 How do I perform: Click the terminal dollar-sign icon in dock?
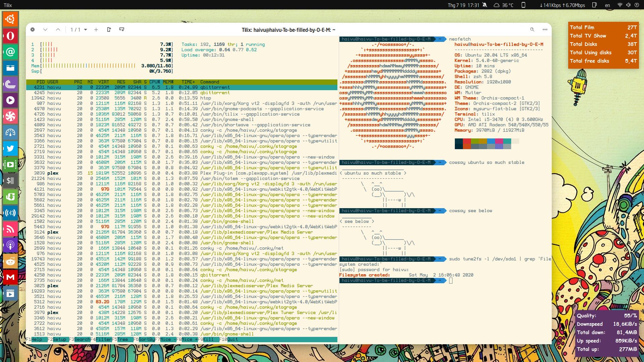[10, 181]
